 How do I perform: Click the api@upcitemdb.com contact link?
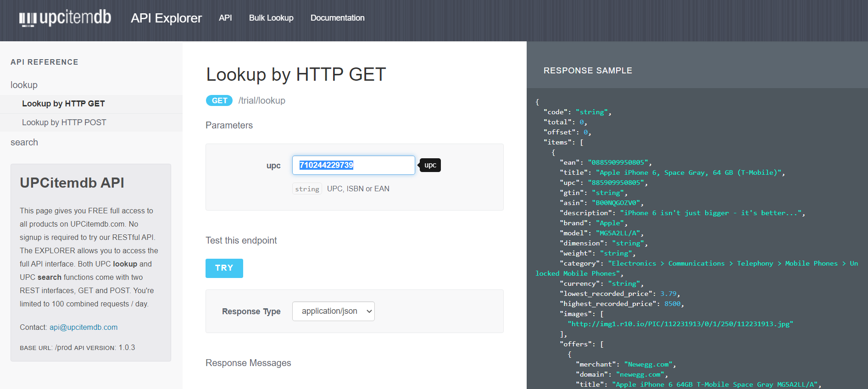tap(83, 327)
